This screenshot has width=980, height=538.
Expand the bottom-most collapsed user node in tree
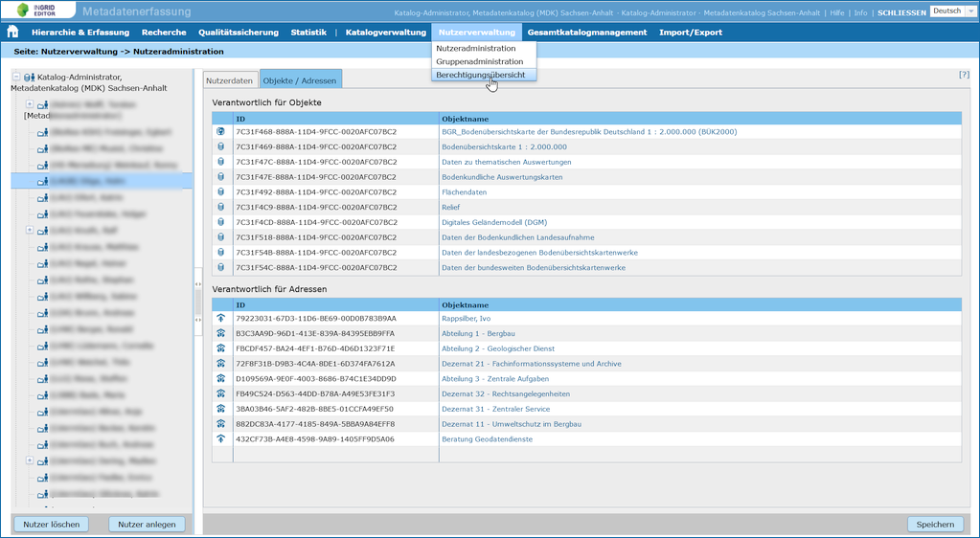[29, 460]
